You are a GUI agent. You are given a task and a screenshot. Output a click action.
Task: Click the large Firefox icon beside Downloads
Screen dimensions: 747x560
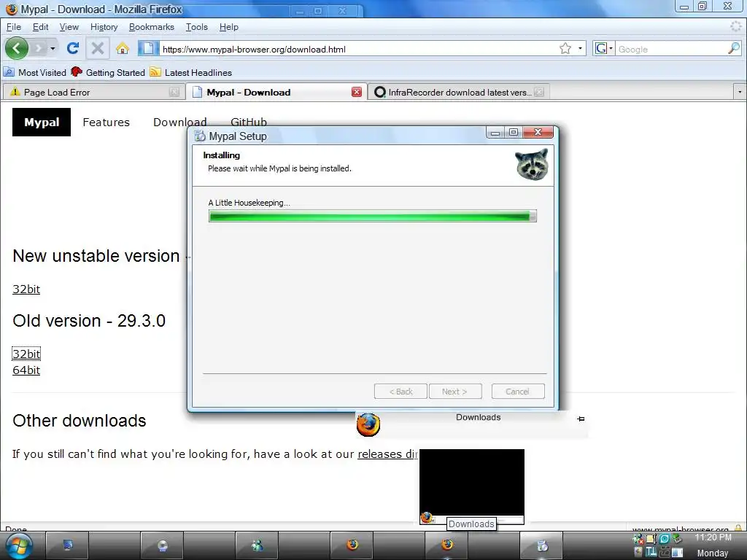pos(368,425)
